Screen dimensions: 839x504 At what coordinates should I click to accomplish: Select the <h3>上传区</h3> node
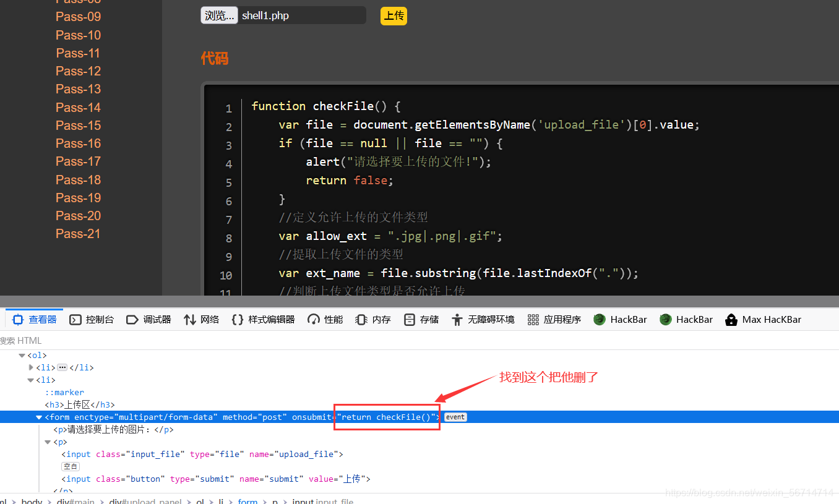point(80,405)
